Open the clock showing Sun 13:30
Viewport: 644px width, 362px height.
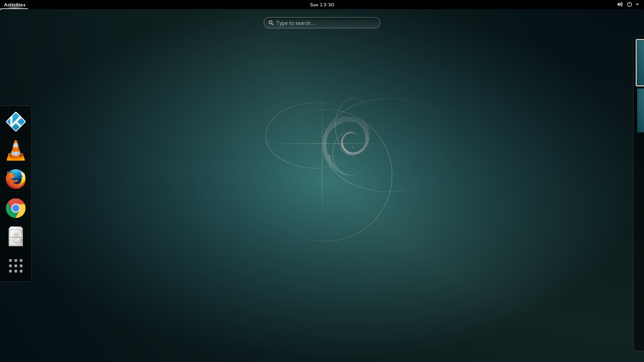[x=322, y=5]
